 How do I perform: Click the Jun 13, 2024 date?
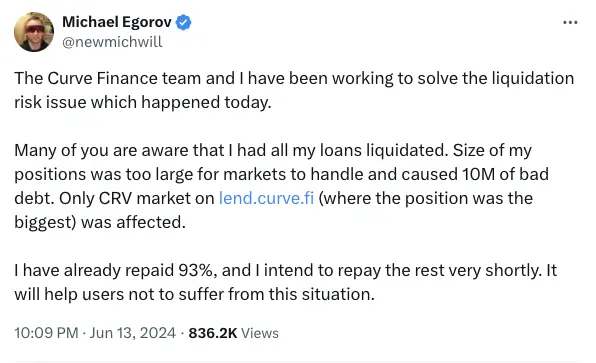click(x=133, y=333)
